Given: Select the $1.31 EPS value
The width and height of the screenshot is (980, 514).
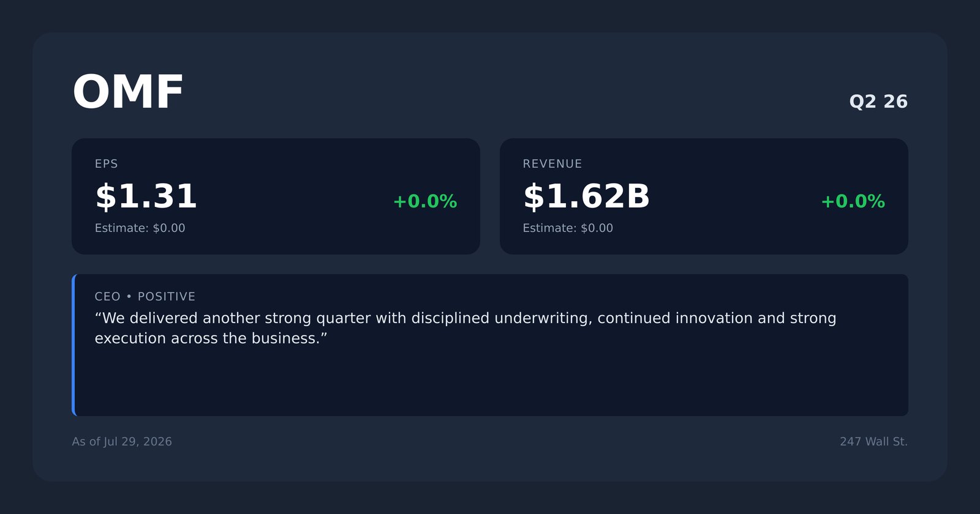Looking at the screenshot, I should (146, 197).
